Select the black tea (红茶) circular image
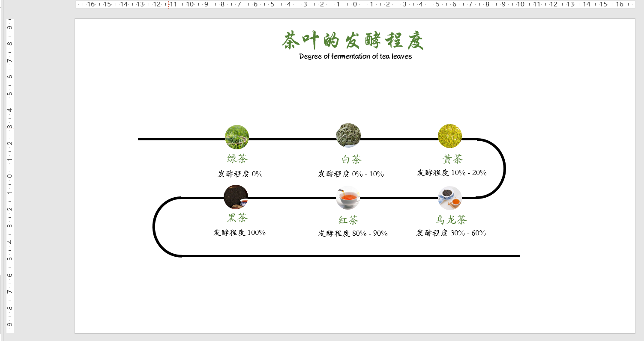The height and width of the screenshot is (341, 644). tap(347, 197)
